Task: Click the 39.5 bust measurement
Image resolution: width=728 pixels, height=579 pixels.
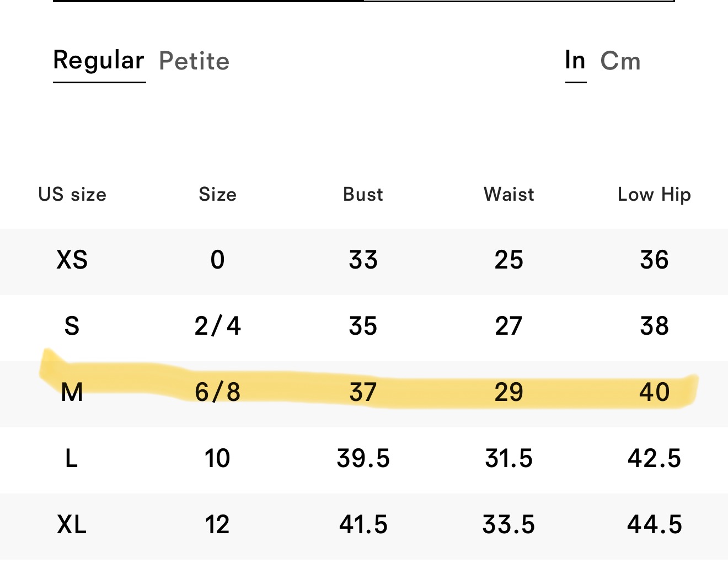Action: tap(363, 458)
